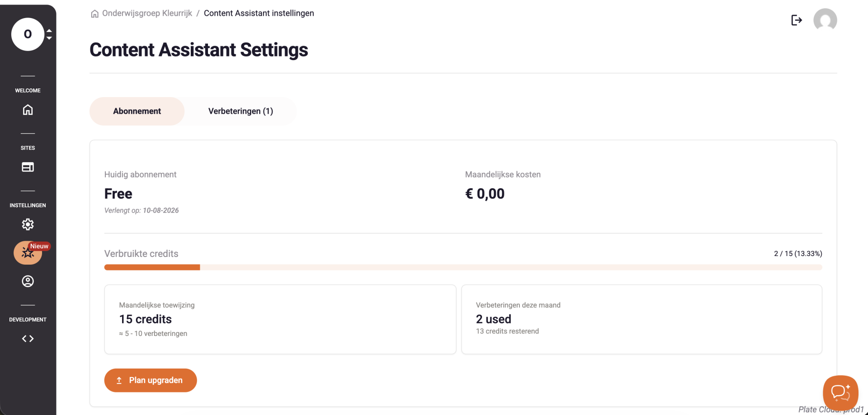This screenshot has height=415, width=868.
Task: Click the Plan upgraden button
Action: click(x=151, y=380)
